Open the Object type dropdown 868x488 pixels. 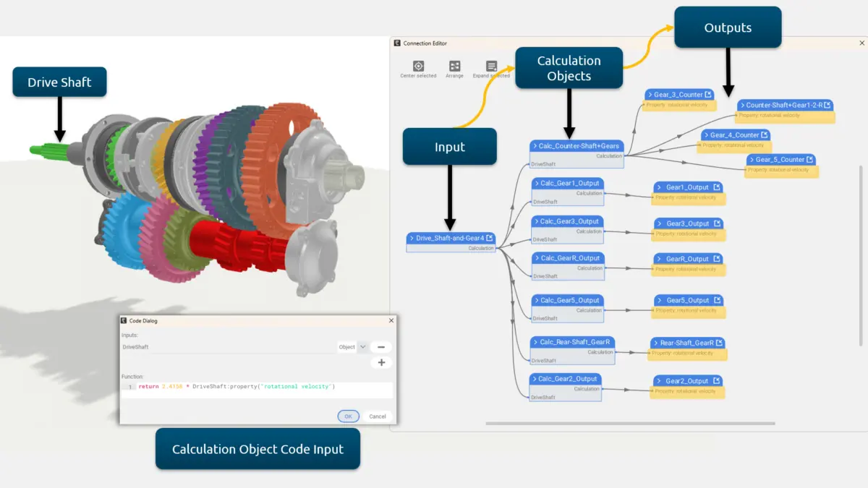[353, 347]
